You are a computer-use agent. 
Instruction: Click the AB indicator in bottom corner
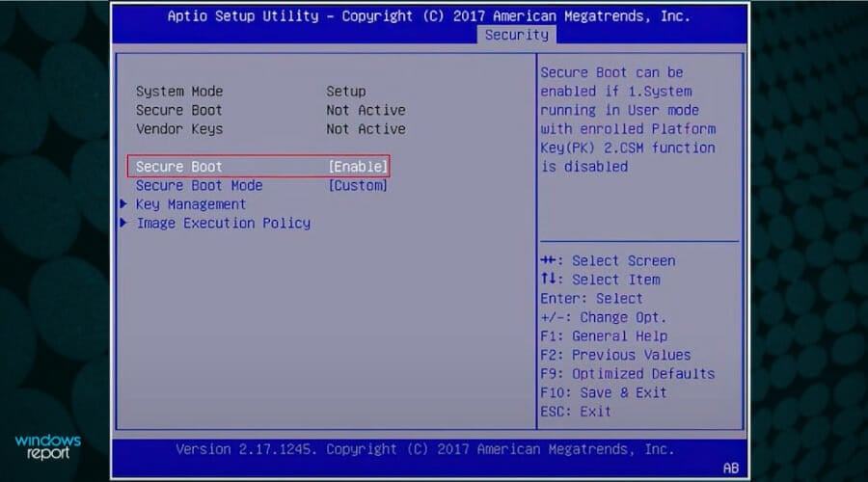coord(731,469)
